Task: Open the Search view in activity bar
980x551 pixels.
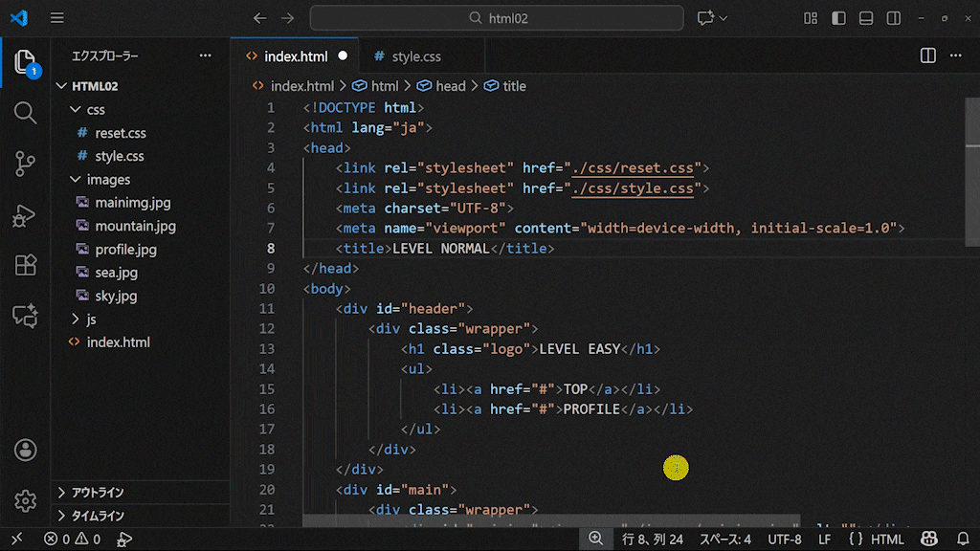Action: click(x=26, y=113)
